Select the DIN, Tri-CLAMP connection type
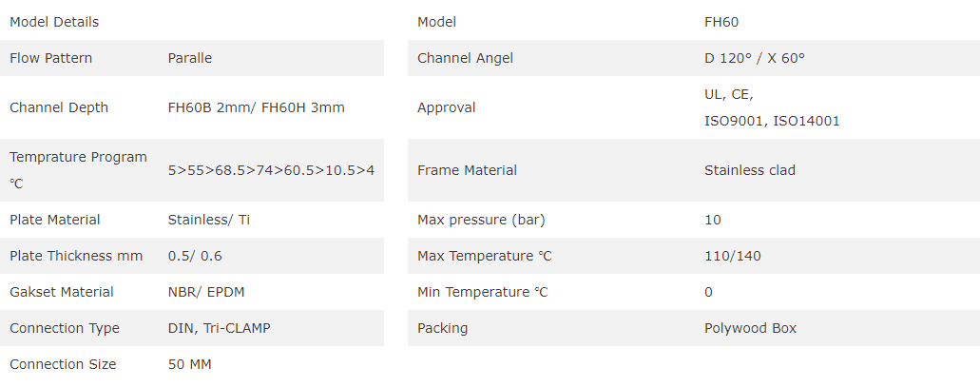980x387 pixels. click(216, 328)
